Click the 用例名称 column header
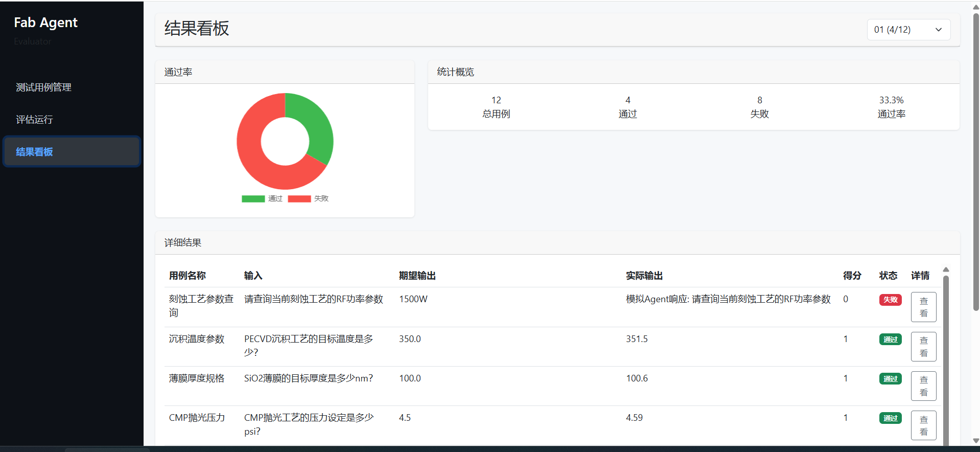Image resolution: width=980 pixels, height=452 pixels. (187, 276)
